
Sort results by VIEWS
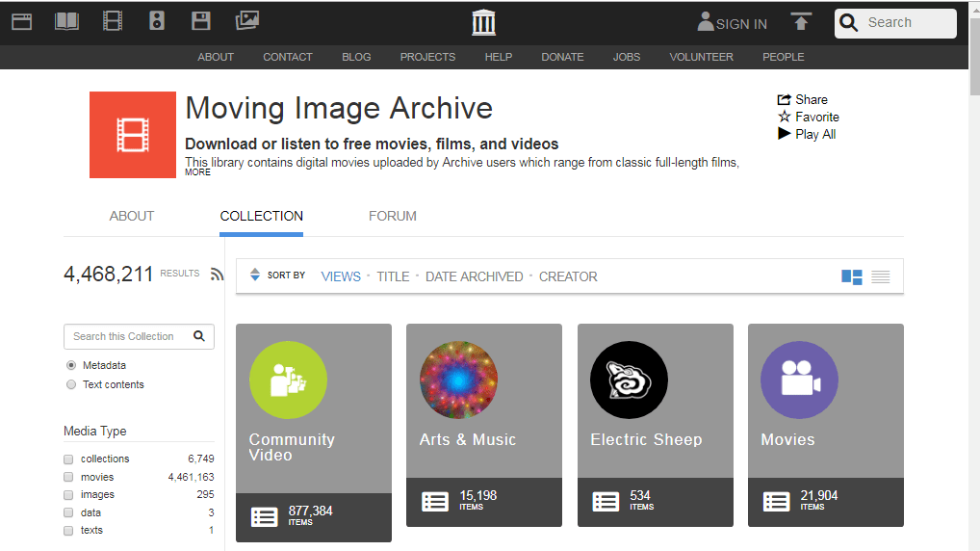pos(341,276)
